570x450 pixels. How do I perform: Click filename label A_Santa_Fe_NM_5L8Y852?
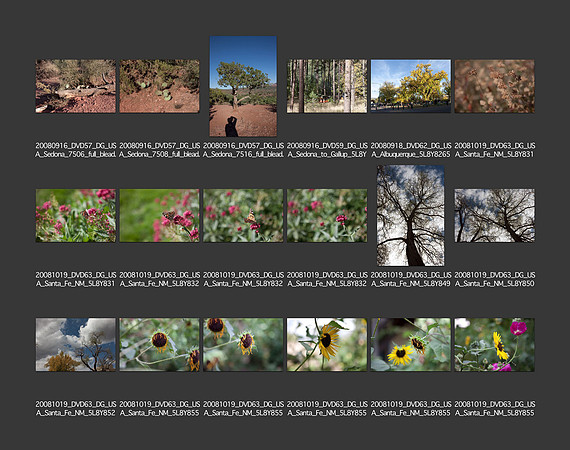coord(76,413)
